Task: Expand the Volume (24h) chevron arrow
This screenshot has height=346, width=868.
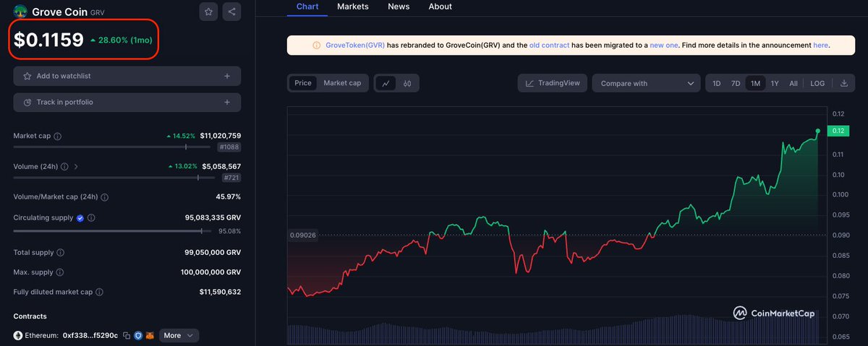Action: click(x=77, y=166)
